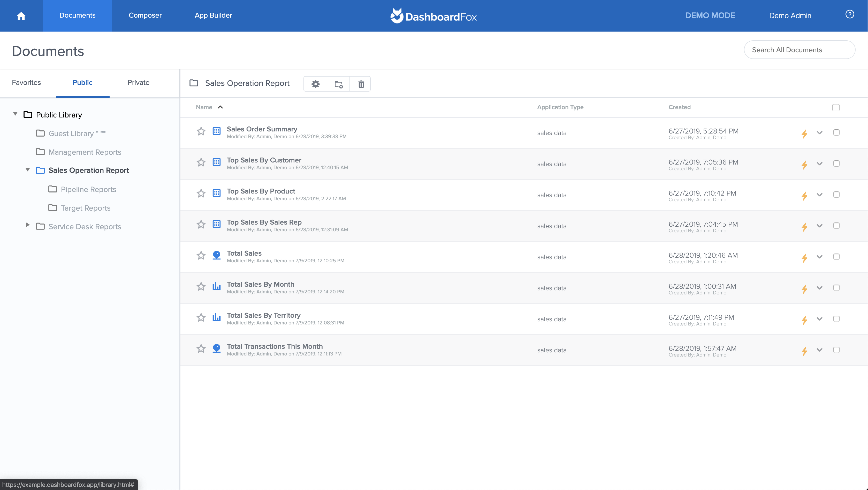Switch to the Private tab
Image resolution: width=868 pixels, height=490 pixels.
(138, 83)
